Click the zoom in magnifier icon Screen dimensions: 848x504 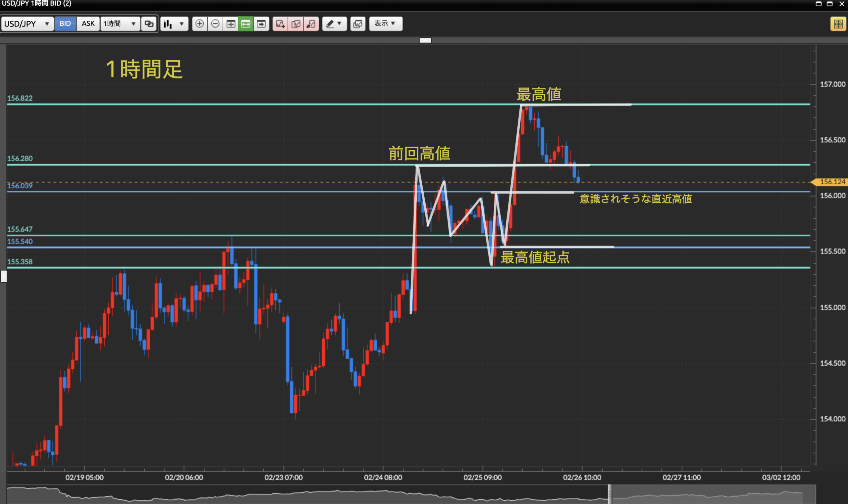click(199, 24)
